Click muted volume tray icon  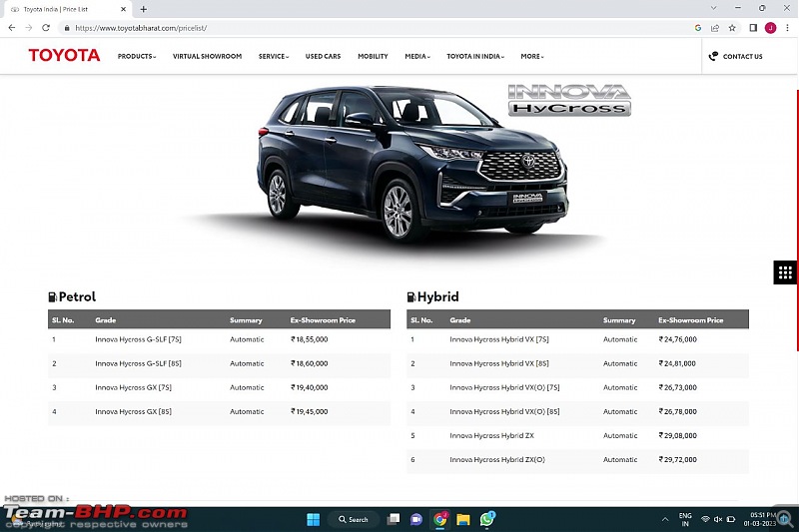[718, 520]
